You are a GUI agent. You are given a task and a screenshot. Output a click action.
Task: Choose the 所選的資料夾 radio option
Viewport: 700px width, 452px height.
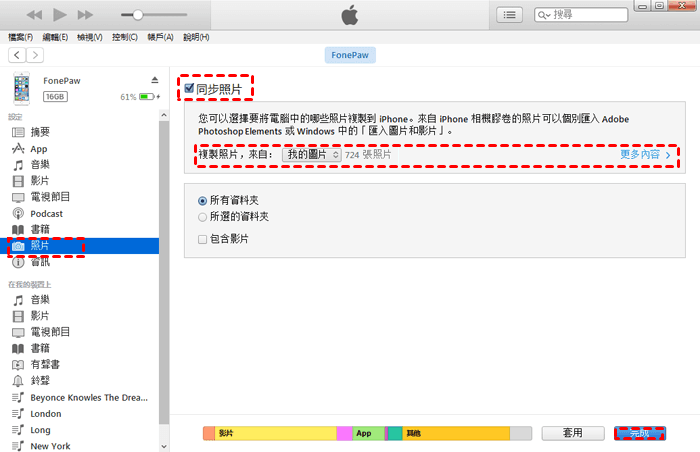[203, 216]
